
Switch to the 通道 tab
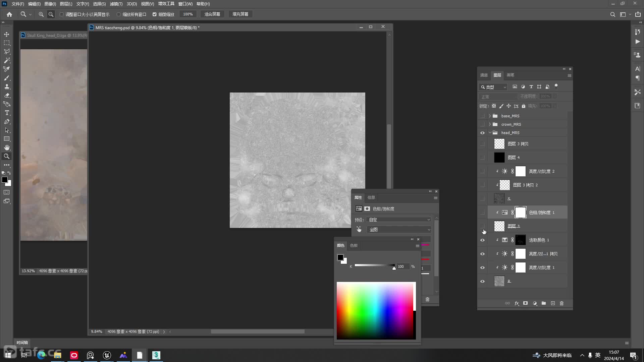click(x=484, y=75)
